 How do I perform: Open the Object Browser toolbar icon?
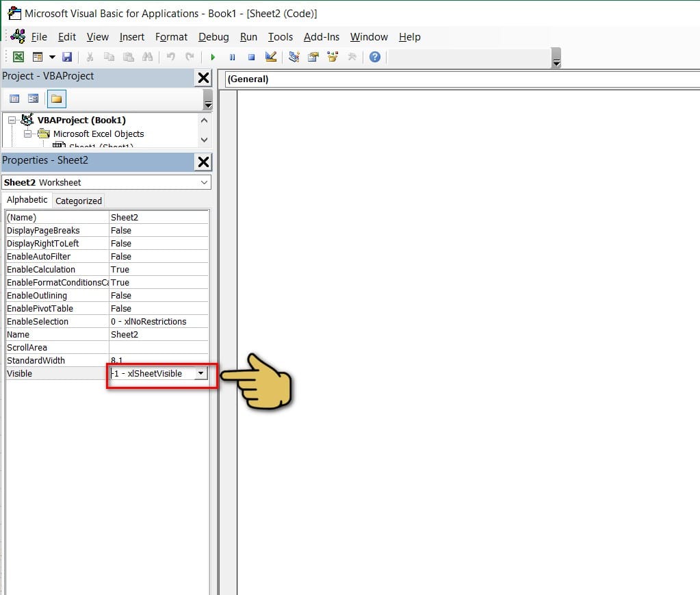coord(333,58)
